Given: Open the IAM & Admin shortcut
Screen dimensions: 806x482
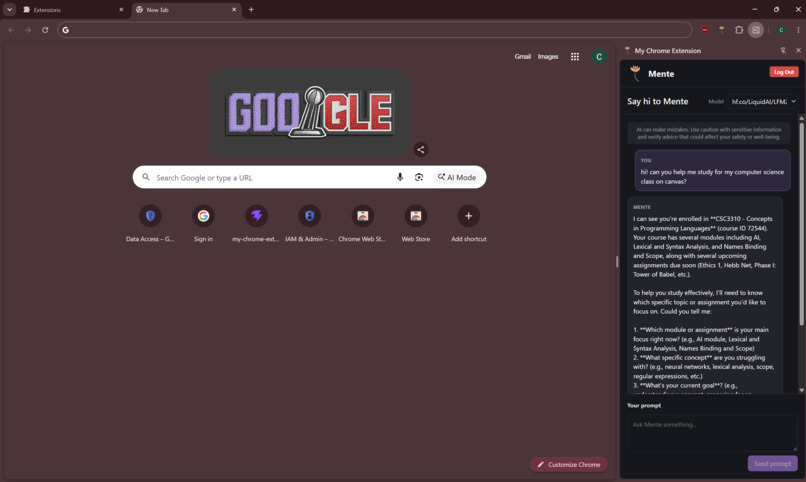Looking at the screenshot, I should pos(309,224).
